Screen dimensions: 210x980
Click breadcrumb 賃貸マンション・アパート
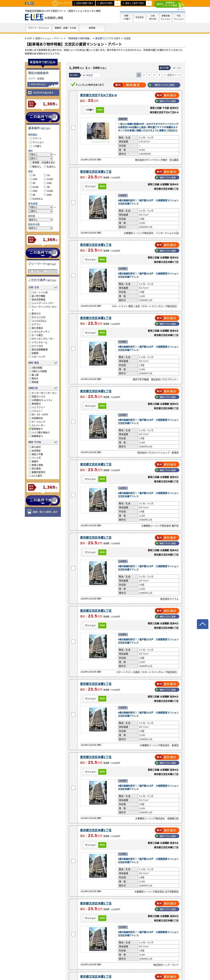49,38
